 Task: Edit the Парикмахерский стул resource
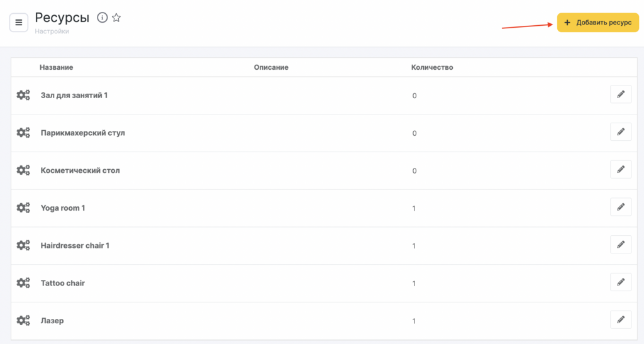(620, 132)
